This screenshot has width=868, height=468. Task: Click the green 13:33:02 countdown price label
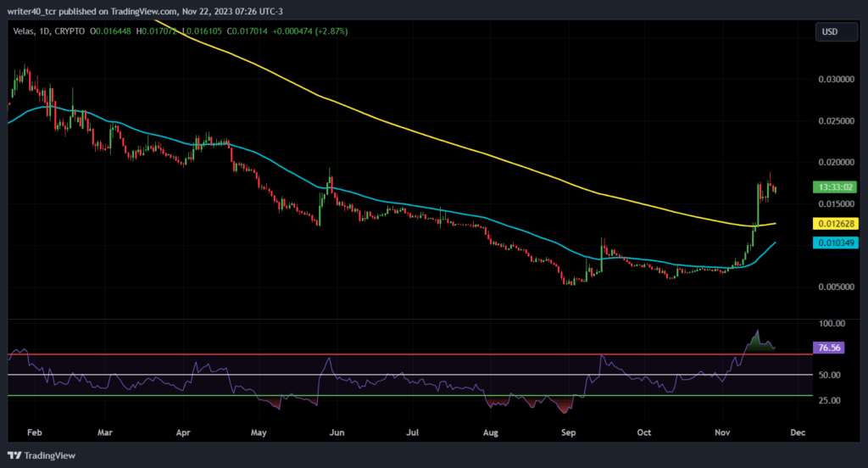[x=835, y=187]
